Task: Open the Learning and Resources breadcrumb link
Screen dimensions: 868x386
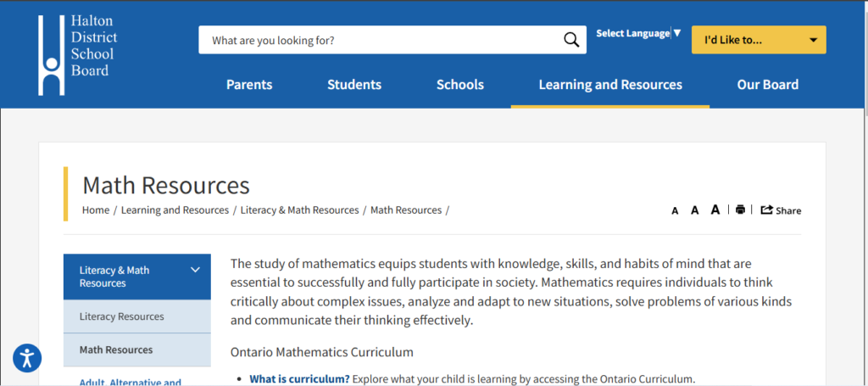Action: [175, 210]
